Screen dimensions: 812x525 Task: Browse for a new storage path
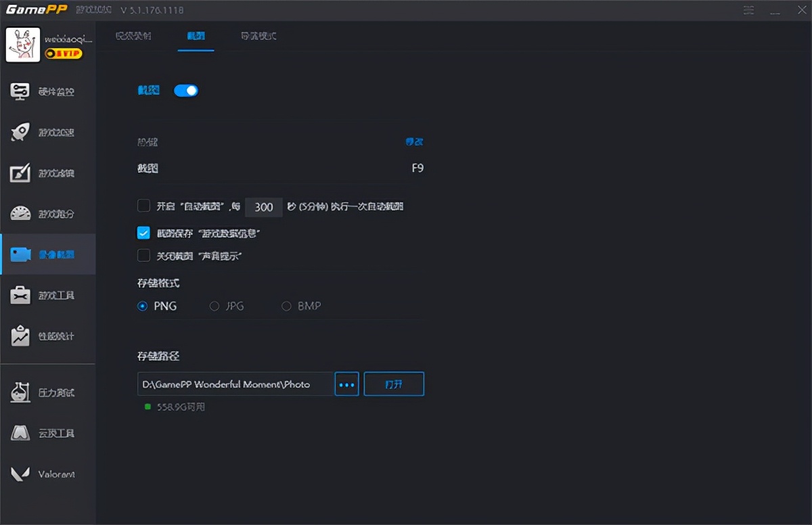coord(346,384)
